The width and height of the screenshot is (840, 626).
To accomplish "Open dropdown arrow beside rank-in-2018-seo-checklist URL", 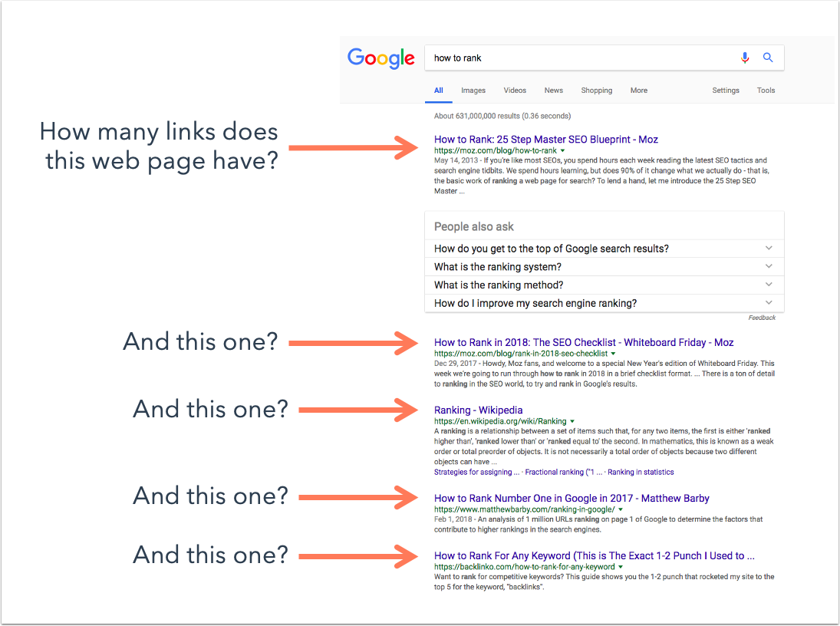I will [x=613, y=354].
